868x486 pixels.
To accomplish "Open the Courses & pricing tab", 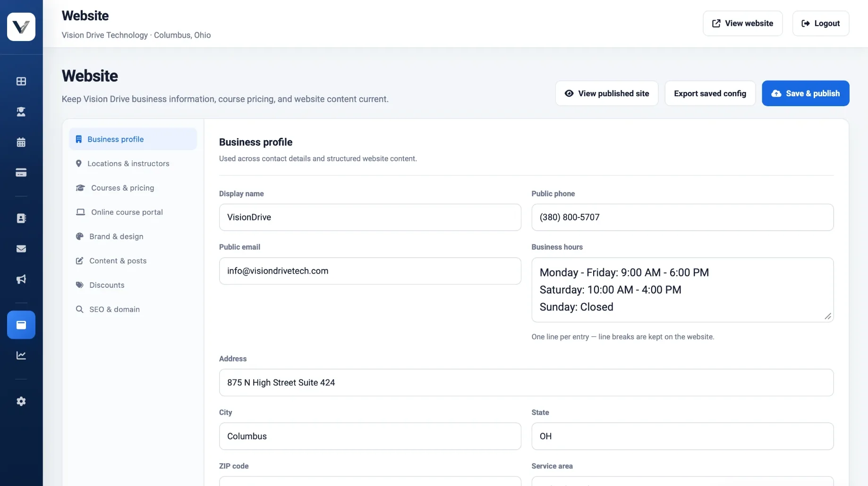I will pos(133,188).
